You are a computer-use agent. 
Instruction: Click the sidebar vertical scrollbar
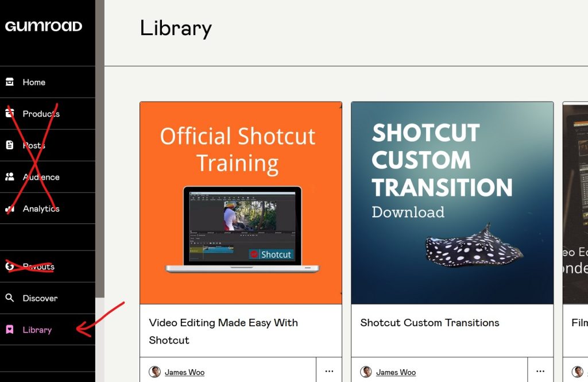100,149
